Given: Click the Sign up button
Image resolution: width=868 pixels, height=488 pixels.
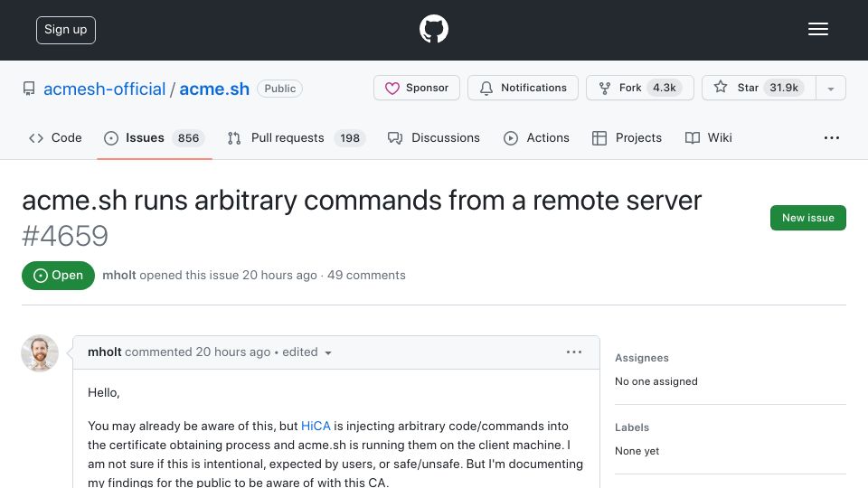Looking at the screenshot, I should click(66, 30).
